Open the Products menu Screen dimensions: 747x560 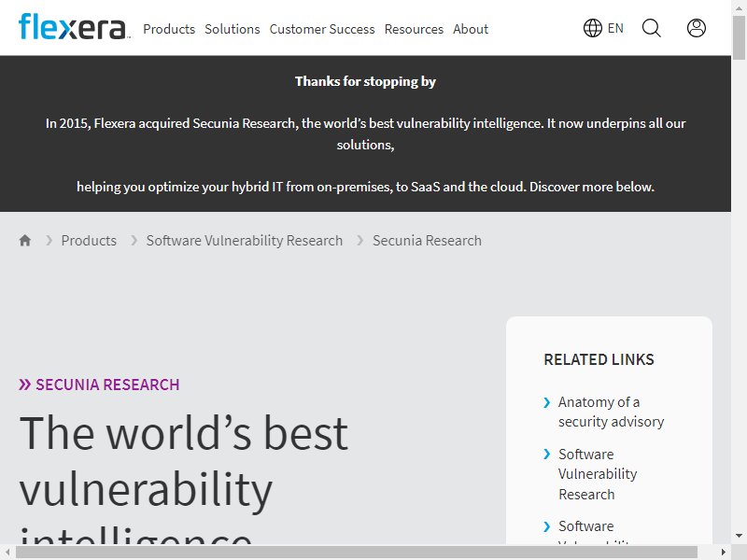pos(169,29)
